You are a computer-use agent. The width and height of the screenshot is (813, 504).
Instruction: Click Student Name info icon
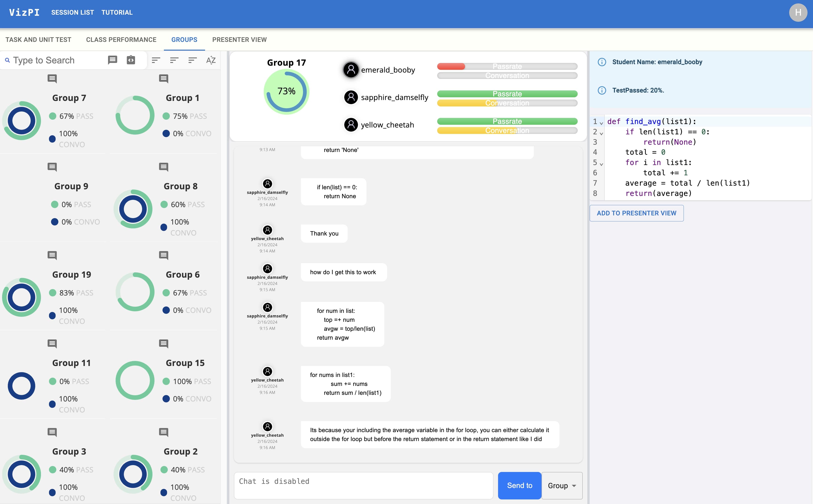tap(602, 62)
